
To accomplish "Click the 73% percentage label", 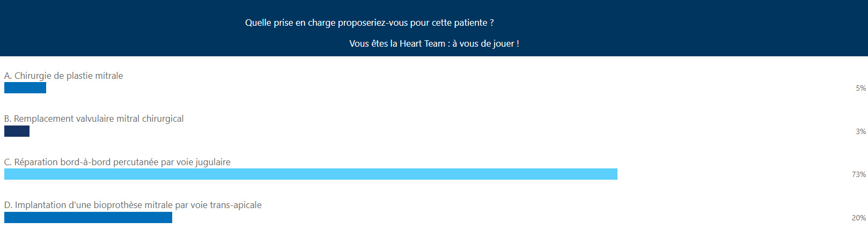I will click(859, 174).
